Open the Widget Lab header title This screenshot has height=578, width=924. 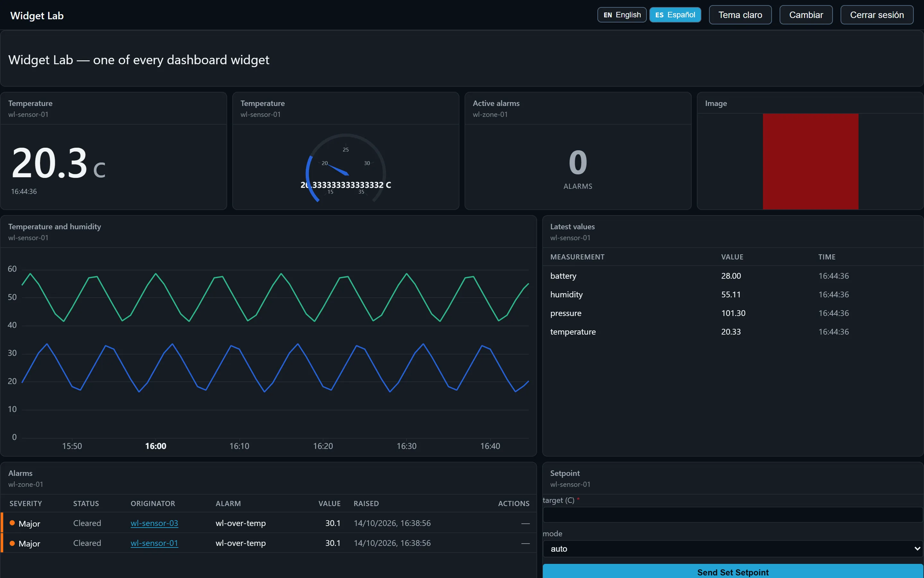coord(37,16)
